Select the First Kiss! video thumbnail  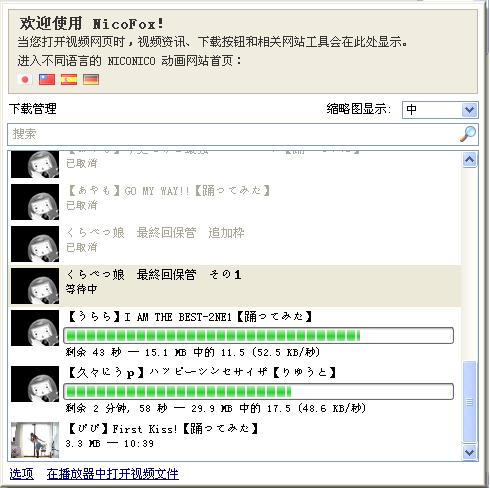pos(35,440)
